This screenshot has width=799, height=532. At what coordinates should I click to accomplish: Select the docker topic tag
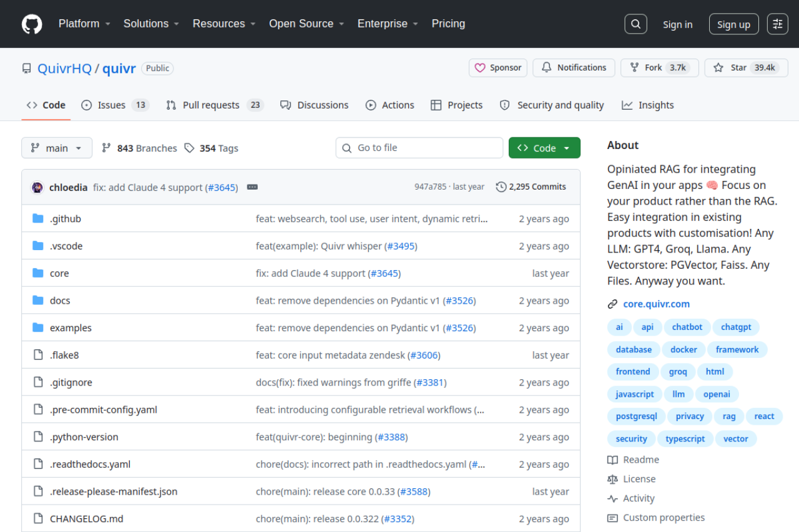684,350
